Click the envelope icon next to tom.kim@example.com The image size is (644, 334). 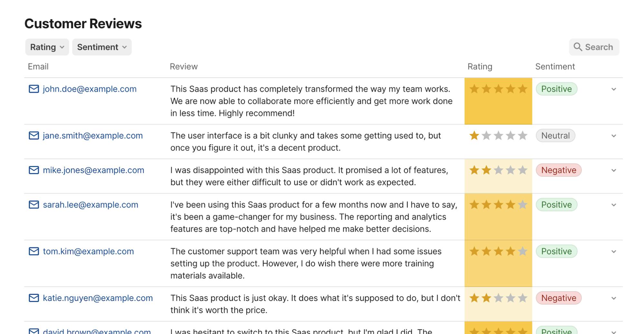click(34, 251)
